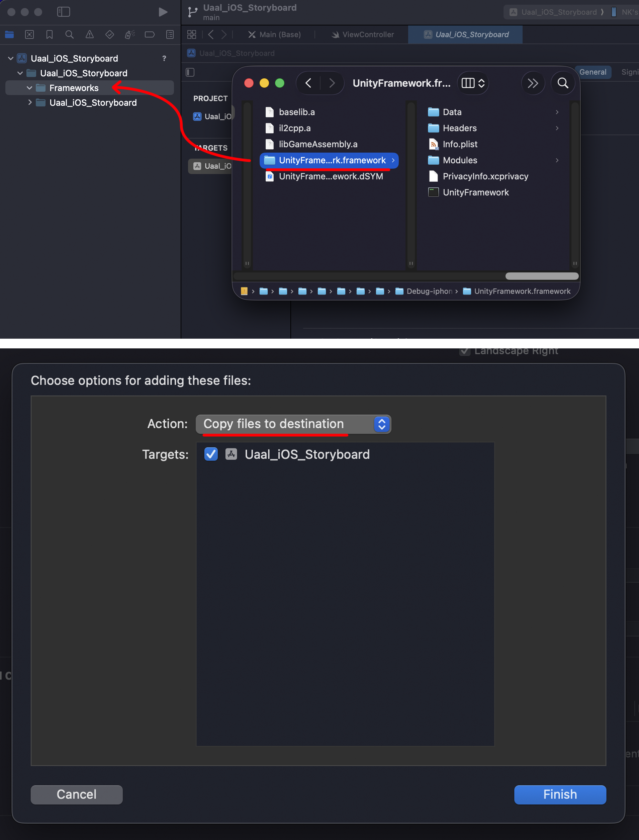Switch to the ViewController tab
The image size is (639, 840).
pos(362,34)
